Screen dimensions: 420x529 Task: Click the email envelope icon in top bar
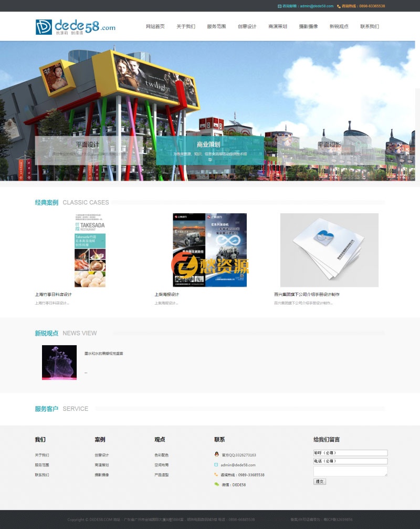(x=279, y=6)
